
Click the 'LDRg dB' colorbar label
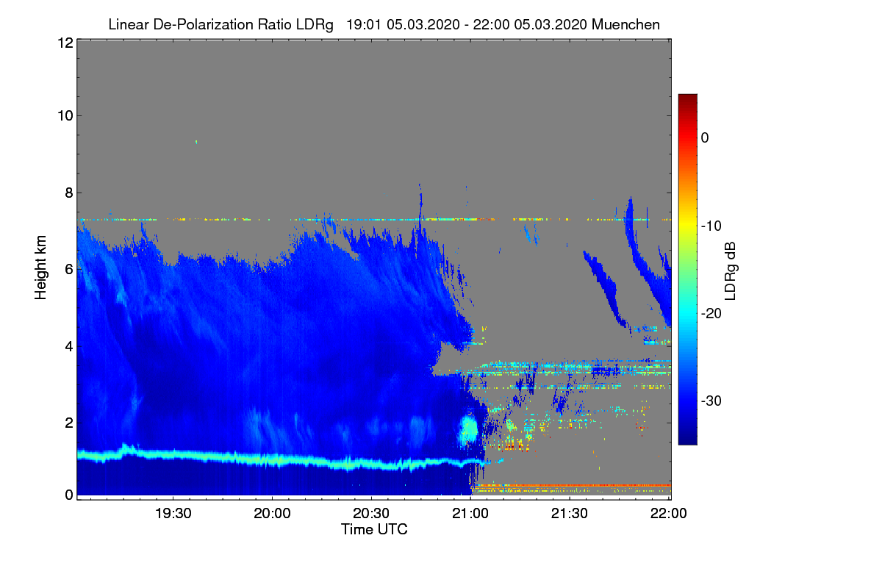(x=731, y=270)
